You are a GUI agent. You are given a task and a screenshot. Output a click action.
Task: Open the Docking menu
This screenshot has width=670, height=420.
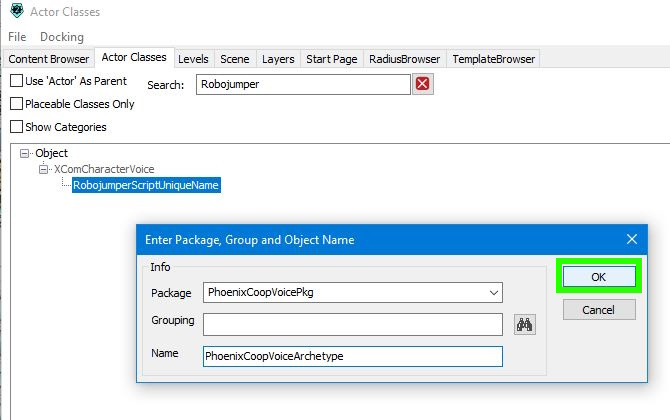click(62, 37)
